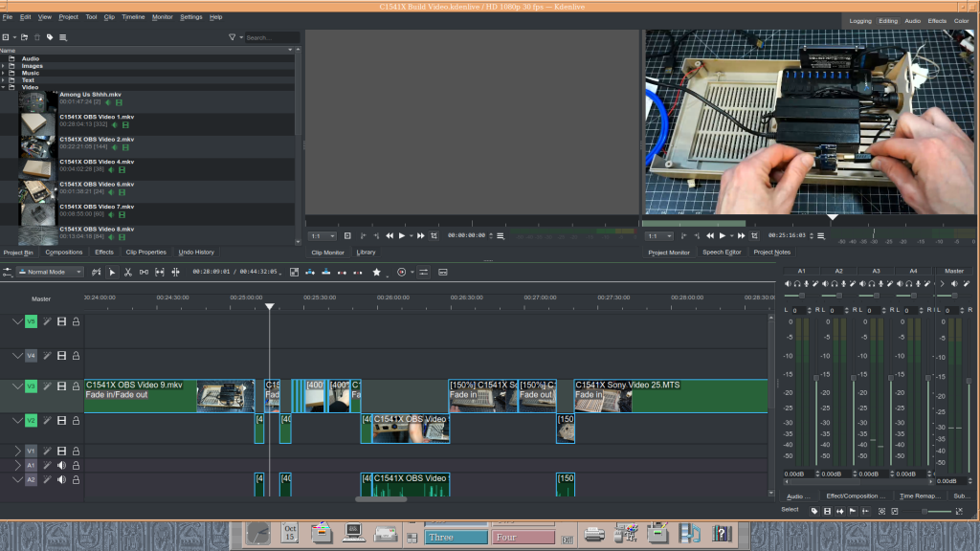Switch to the Speech Editor tab
This screenshot has width=980, height=551.
722,253
